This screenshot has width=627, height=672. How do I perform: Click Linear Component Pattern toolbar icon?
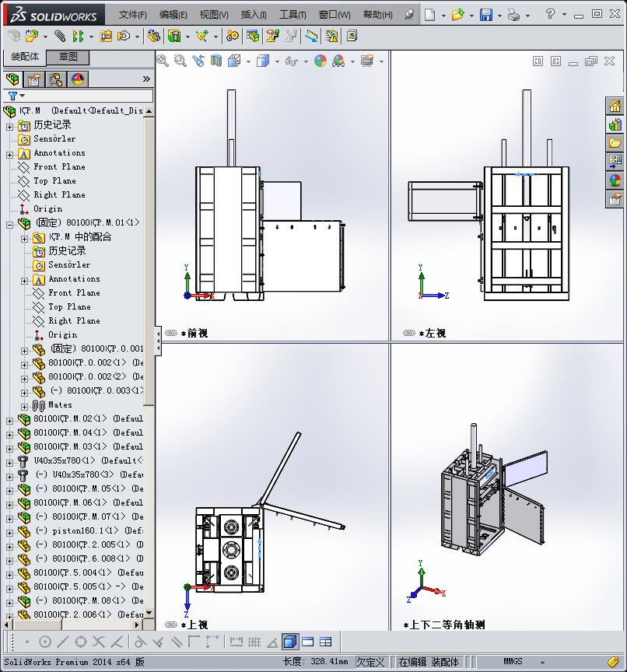tap(78, 36)
